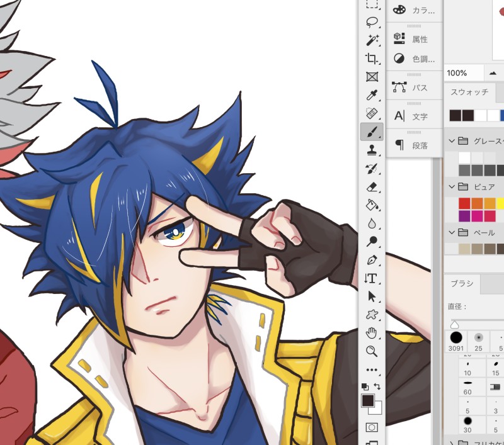Expand the folder group below the brush presets
The height and width of the screenshot is (445, 504).
pyautogui.click(x=452, y=443)
